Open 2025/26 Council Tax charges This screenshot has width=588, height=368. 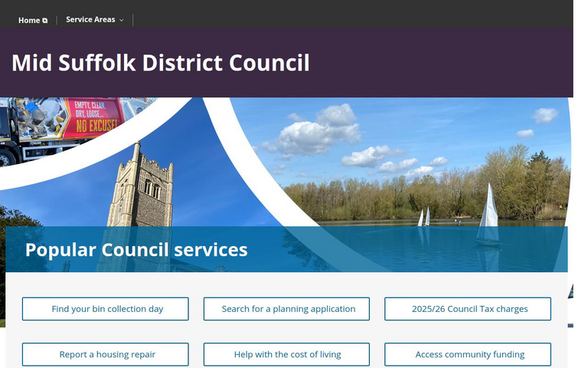click(467, 309)
